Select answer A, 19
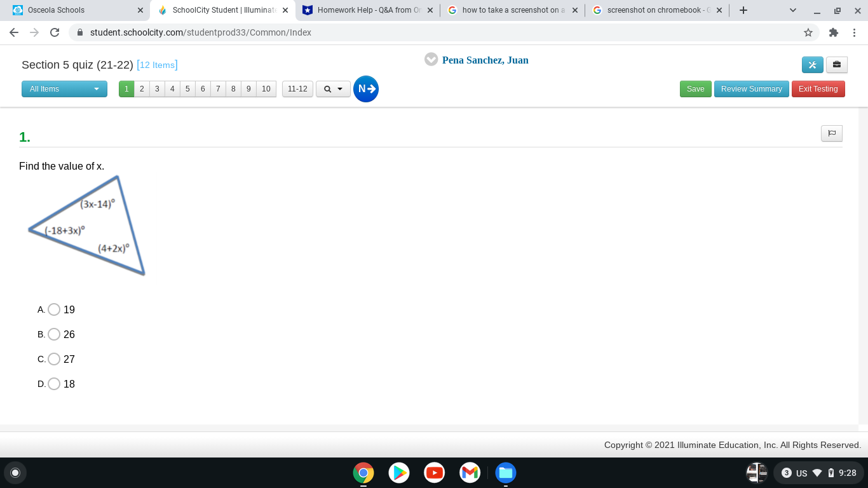868x488 pixels. click(54, 309)
